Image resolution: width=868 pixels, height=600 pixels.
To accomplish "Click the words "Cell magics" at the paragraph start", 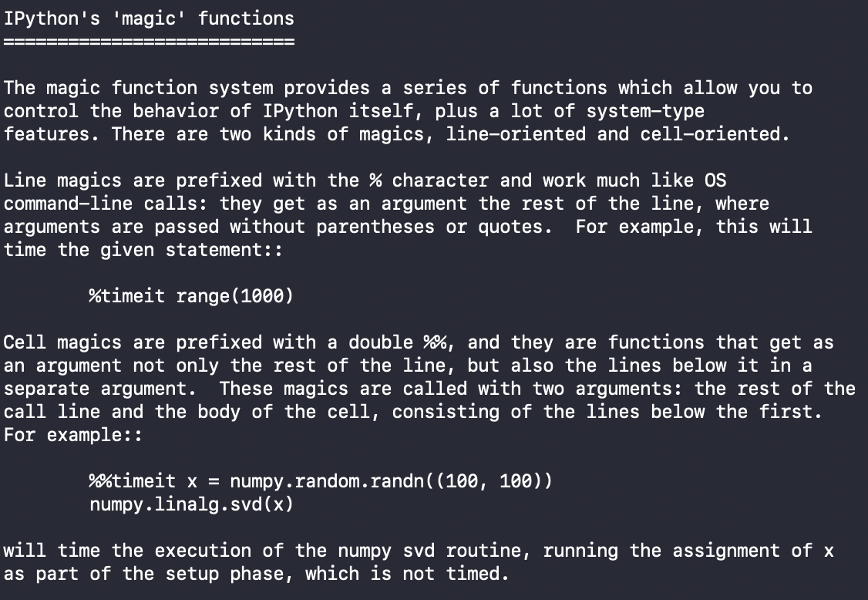I will tap(62, 342).
